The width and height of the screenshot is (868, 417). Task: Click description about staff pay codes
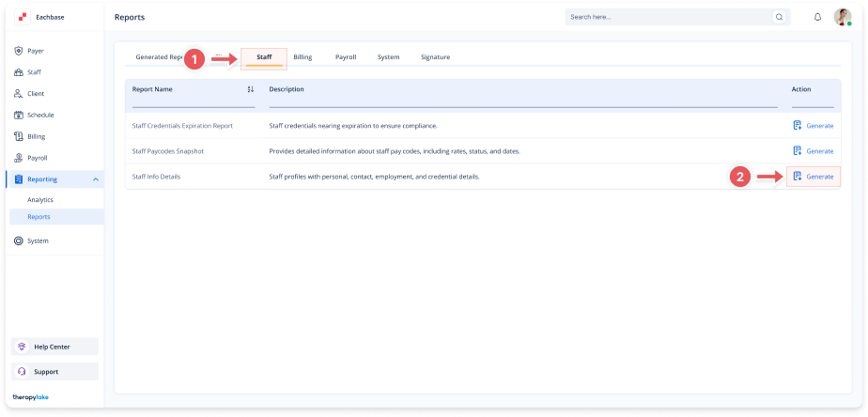395,151
